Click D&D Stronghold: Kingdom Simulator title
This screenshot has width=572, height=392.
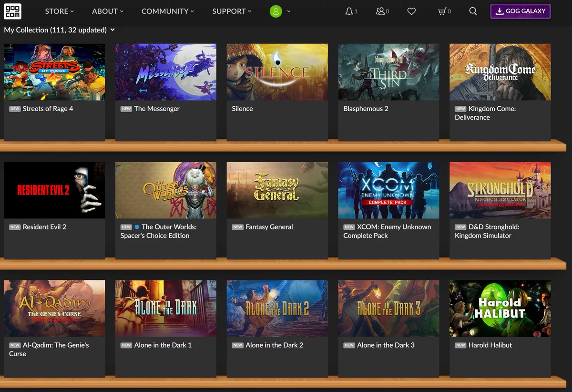click(487, 231)
